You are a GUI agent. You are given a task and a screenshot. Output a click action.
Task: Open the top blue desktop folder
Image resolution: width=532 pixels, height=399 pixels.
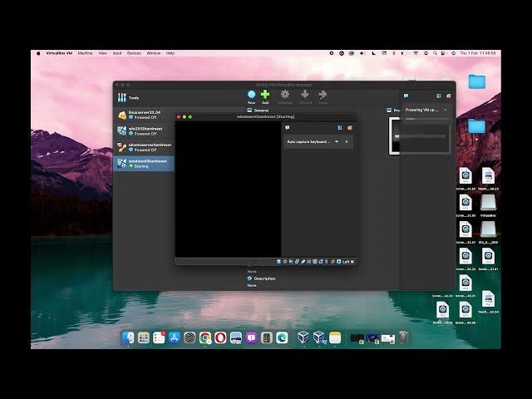(x=477, y=81)
